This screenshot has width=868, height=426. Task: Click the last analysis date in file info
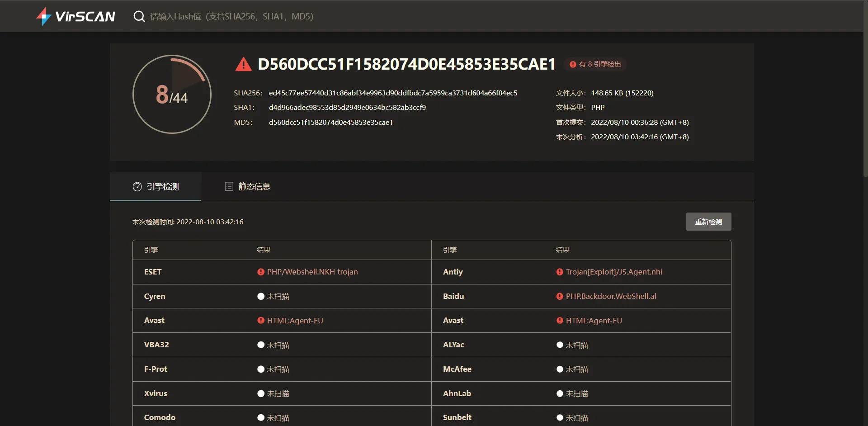point(640,137)
